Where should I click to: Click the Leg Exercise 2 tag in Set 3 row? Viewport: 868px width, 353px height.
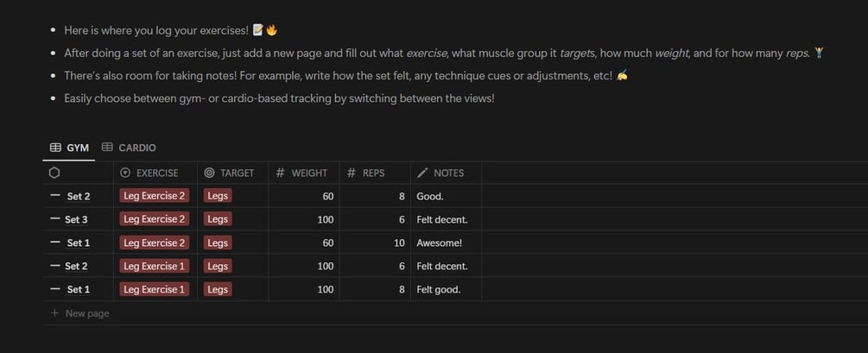[x=155, y=219]
